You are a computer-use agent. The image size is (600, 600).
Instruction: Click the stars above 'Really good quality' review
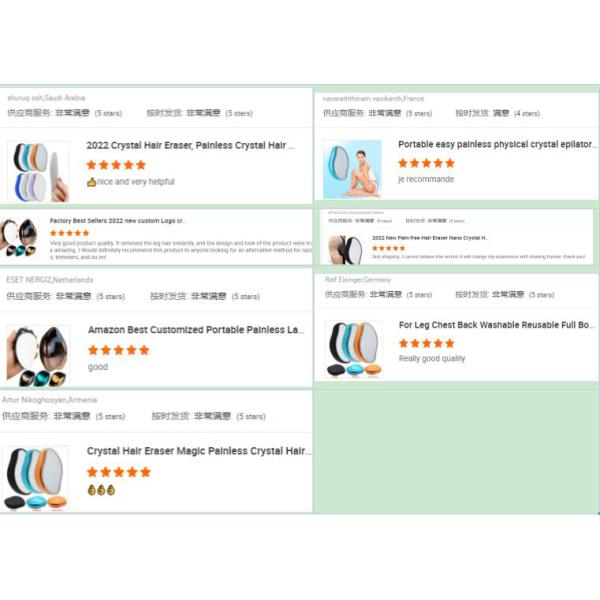[x=426, y=343]
